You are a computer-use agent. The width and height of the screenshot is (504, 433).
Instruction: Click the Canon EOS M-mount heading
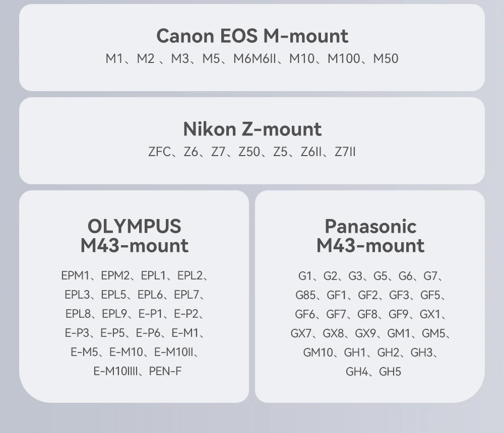coord(252,36)
